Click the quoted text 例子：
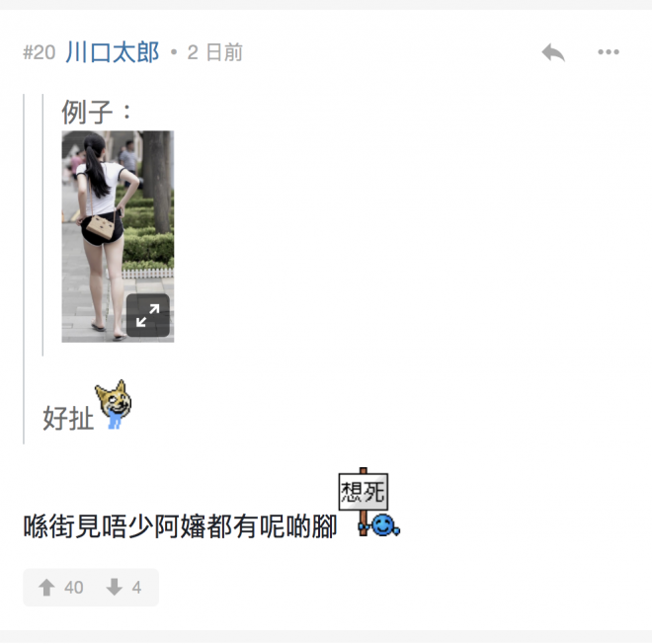Screen dimensions: 652x644 (97, 112)
